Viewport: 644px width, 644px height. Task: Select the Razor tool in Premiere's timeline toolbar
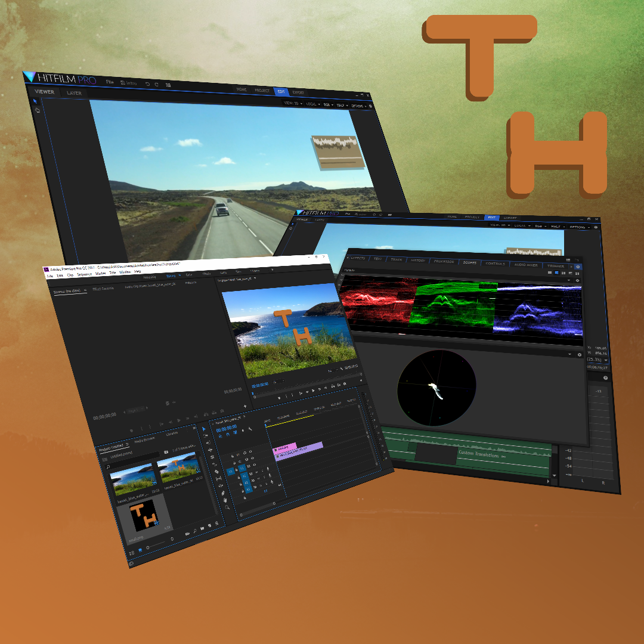point(216,471)
